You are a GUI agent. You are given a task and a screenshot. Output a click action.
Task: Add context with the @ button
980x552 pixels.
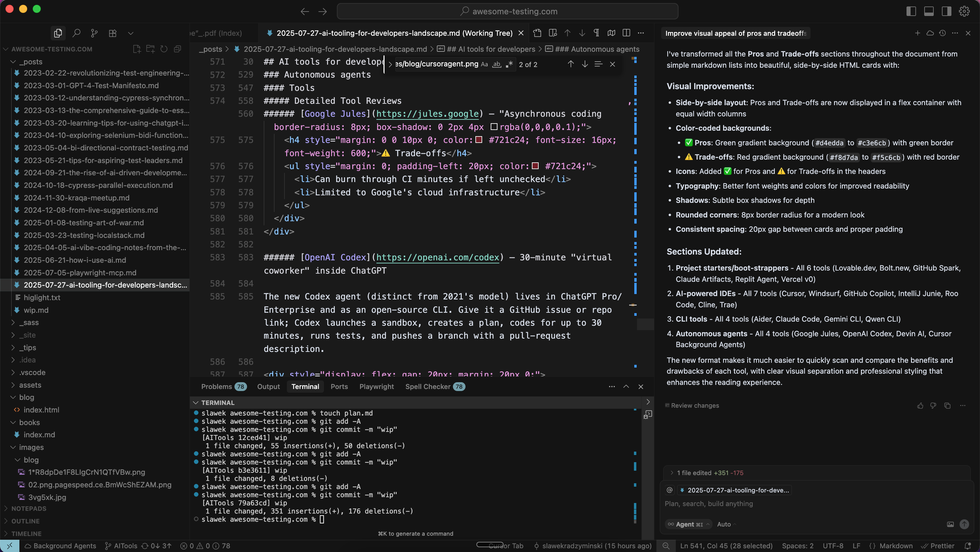670,490
